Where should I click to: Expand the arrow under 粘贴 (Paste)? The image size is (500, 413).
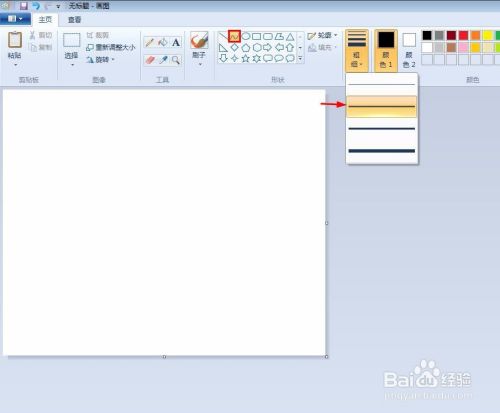[x=15, y=65]
